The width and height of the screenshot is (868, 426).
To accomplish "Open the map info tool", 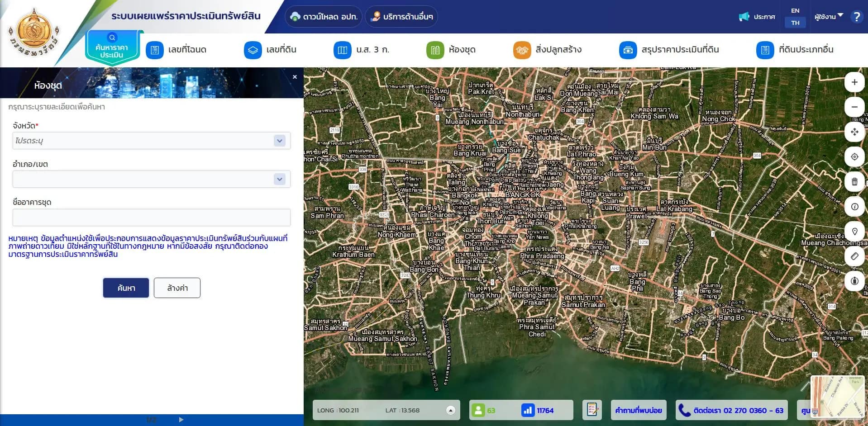I will pyautogui.click(x=854, y=207).
